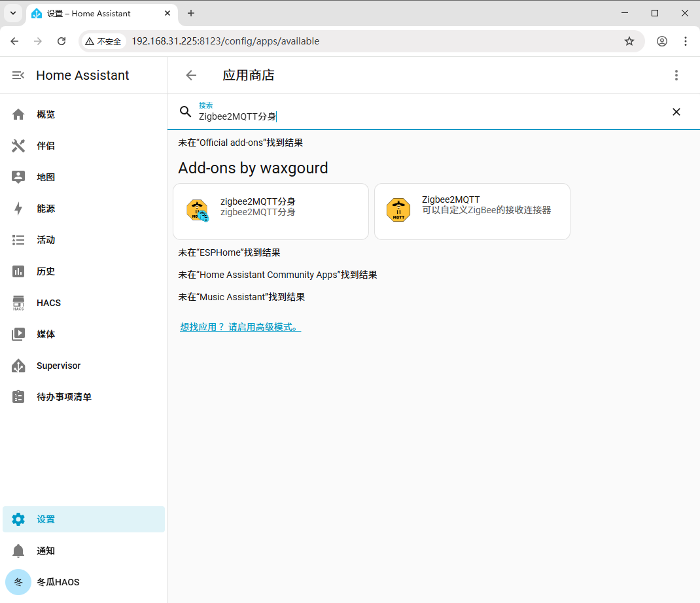Click the 未在"Music Assistant"找到结果 message

pos(241,298)
